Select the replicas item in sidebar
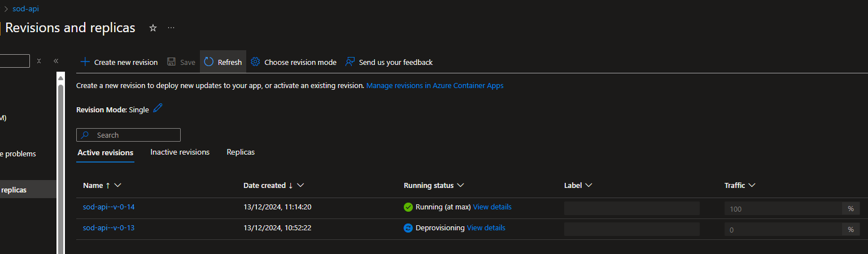This screenshot has width=868, height=254. (x=28, y=190)
